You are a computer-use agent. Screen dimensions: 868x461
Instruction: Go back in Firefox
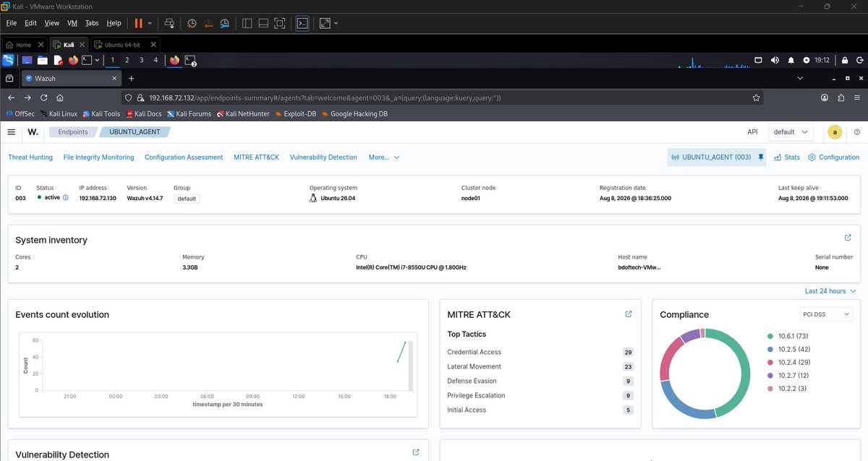pos(11,98)
